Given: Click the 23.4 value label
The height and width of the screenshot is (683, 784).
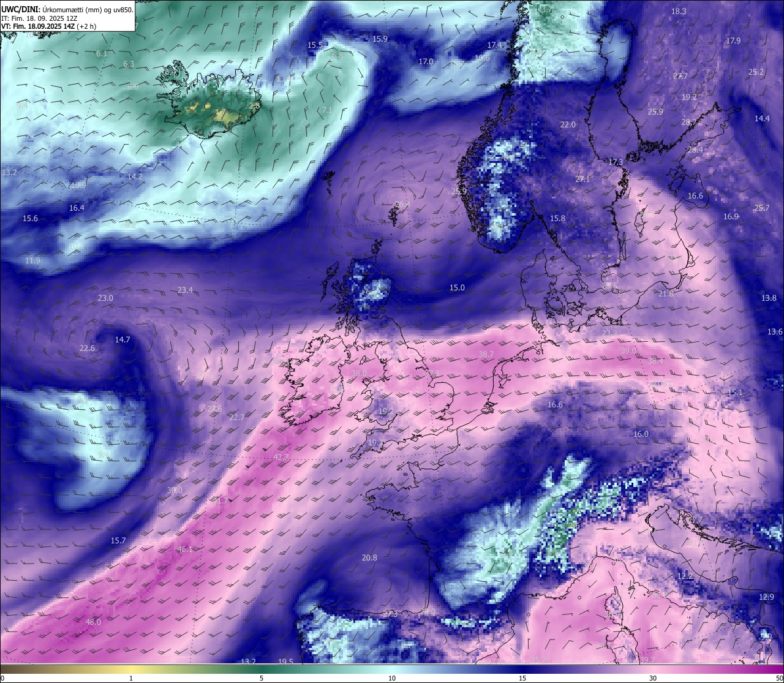Looking at the screenshot, I should click(185, 290).
